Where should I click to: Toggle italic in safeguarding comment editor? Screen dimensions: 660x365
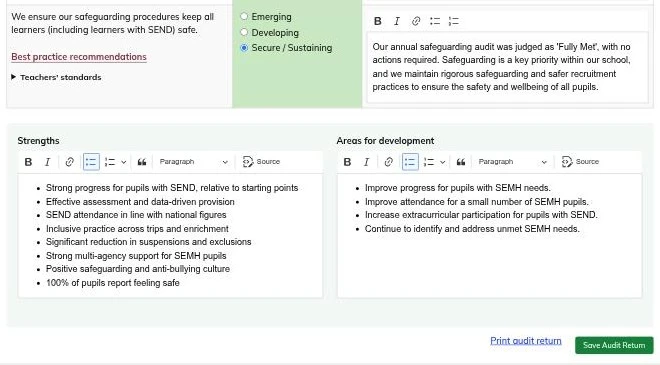[397, 21]
